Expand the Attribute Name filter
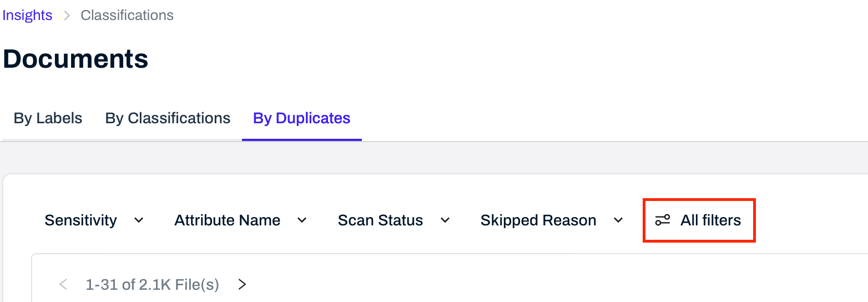Screen dimensions: 868x302 point(228,220)
